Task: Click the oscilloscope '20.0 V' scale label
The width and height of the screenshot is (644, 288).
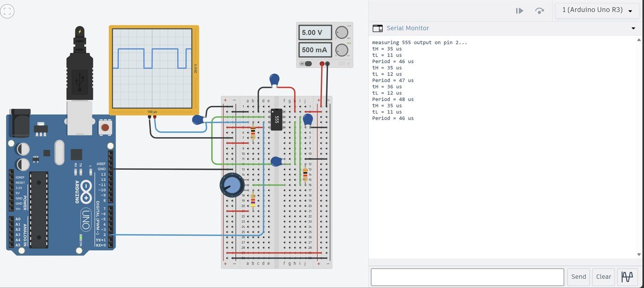Action: point(195,68)
